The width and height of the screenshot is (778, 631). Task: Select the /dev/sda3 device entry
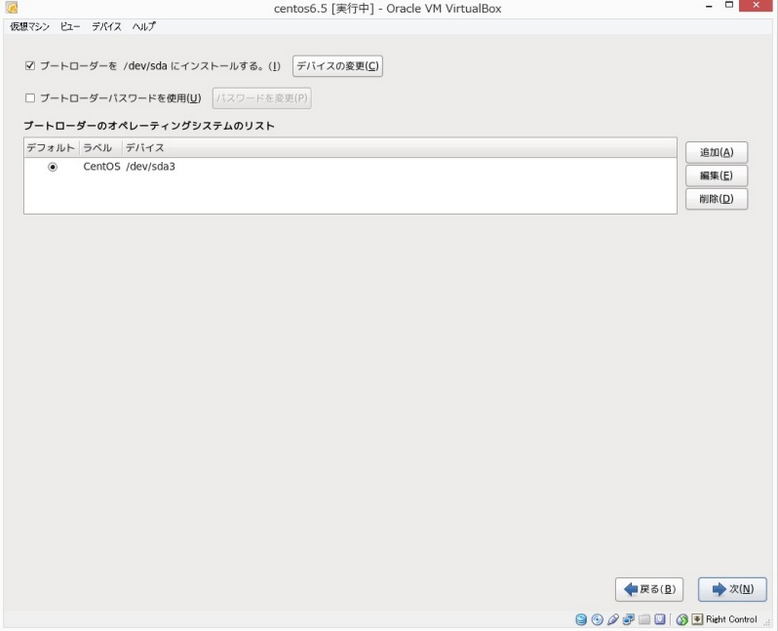(x=150, y=167)
